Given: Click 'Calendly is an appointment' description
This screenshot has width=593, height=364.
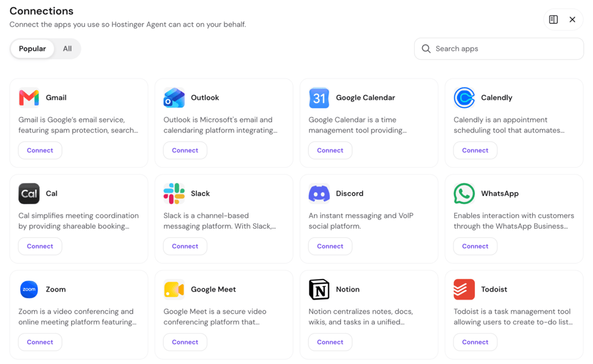Looking at the screenshot, I should point(508,125).
